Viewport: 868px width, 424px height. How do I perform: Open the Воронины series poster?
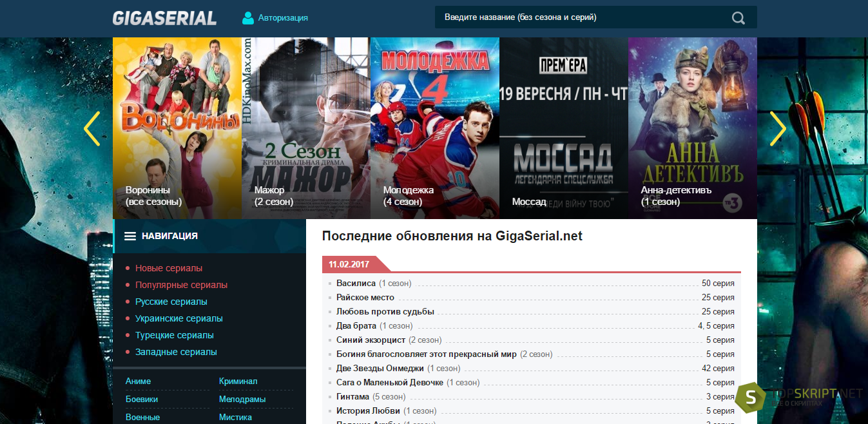177,128
